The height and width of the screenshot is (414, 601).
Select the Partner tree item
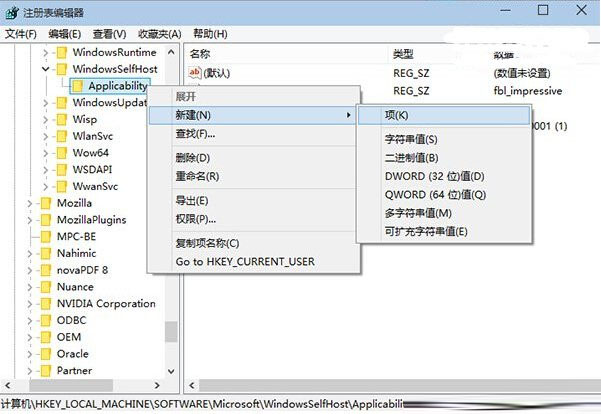pyautogui.click(x=74, y=371)
